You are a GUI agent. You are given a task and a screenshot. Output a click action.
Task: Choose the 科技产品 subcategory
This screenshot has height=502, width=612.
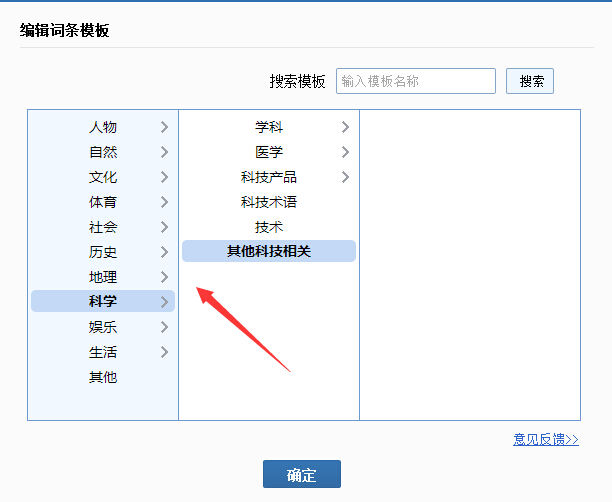pos(269,177)
